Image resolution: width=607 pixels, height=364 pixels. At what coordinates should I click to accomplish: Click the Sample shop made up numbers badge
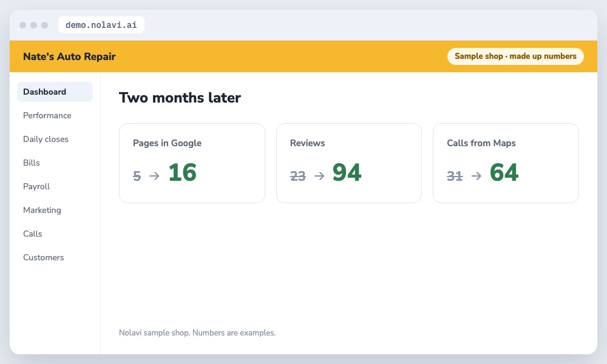515,56
